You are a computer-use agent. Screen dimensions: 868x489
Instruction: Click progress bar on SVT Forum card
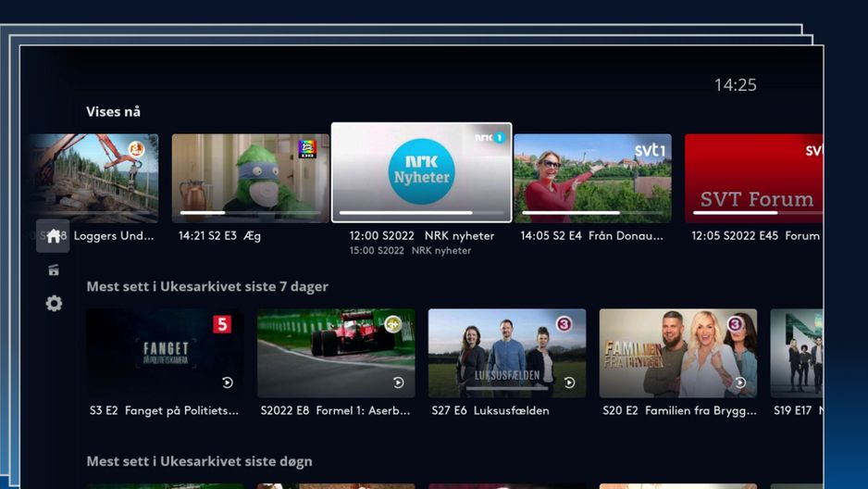tap(758, 213)
